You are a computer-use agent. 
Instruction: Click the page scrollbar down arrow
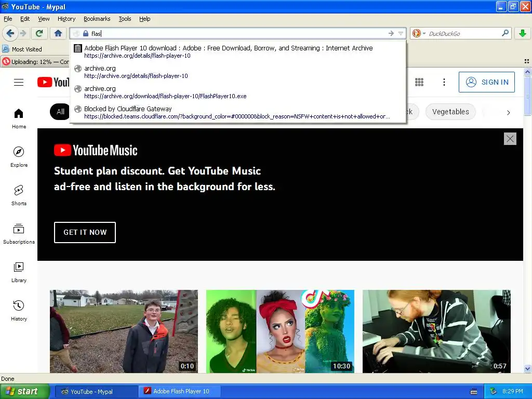tap(527, 369)
